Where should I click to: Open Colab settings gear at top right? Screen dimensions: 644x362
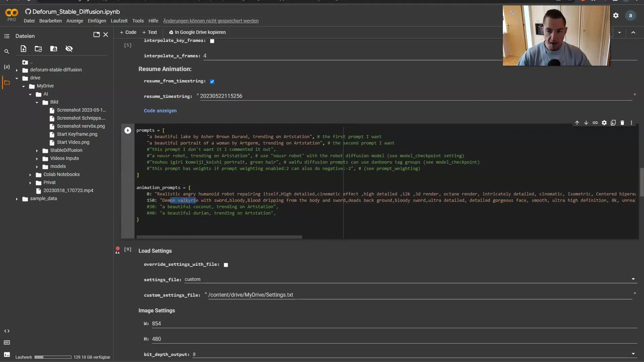(616, 15)
